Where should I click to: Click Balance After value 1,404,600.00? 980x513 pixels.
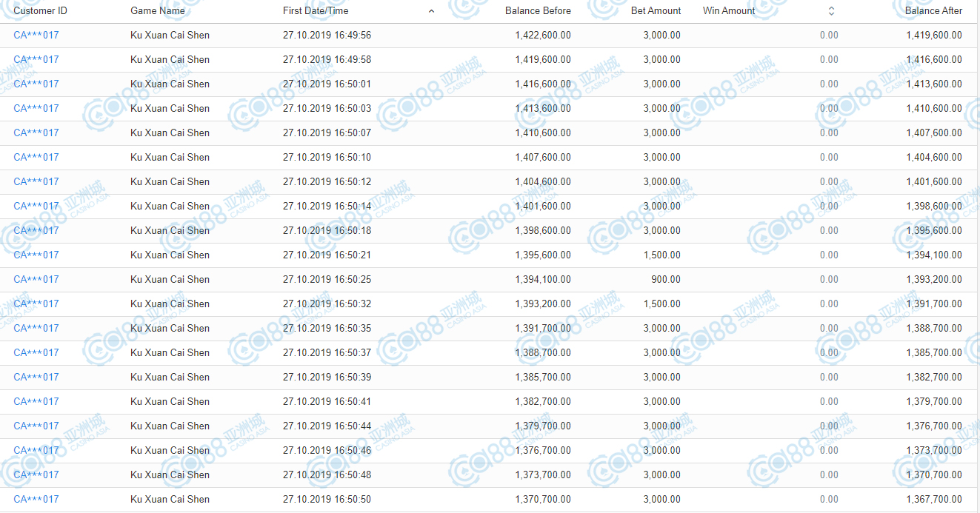pos(934,158)
